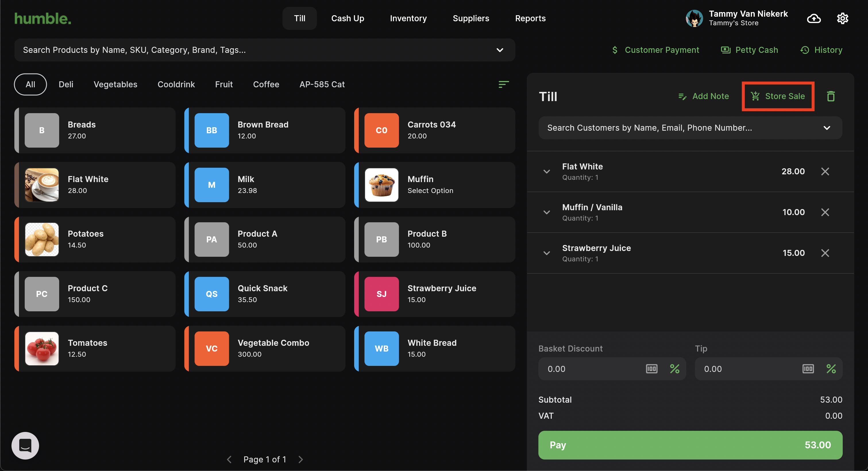Open the Reports tab
The image size is (868, 471).
531,18
